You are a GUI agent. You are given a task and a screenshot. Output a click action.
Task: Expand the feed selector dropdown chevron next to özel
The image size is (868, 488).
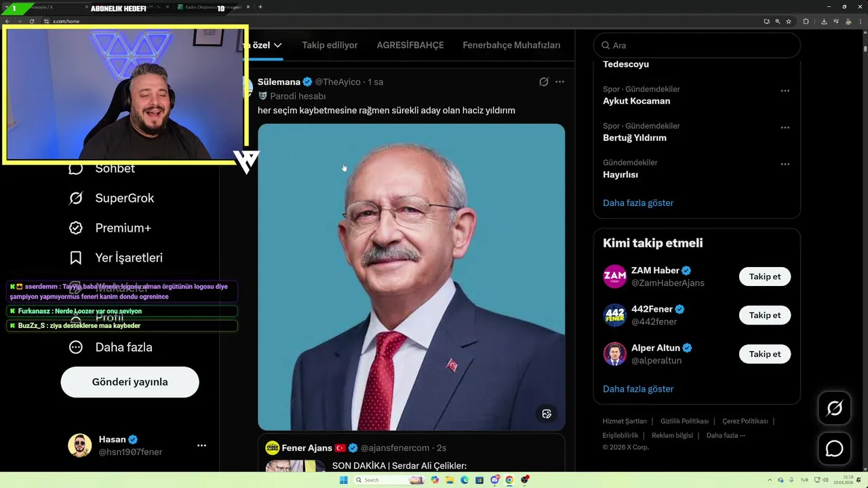click(277, 45)
